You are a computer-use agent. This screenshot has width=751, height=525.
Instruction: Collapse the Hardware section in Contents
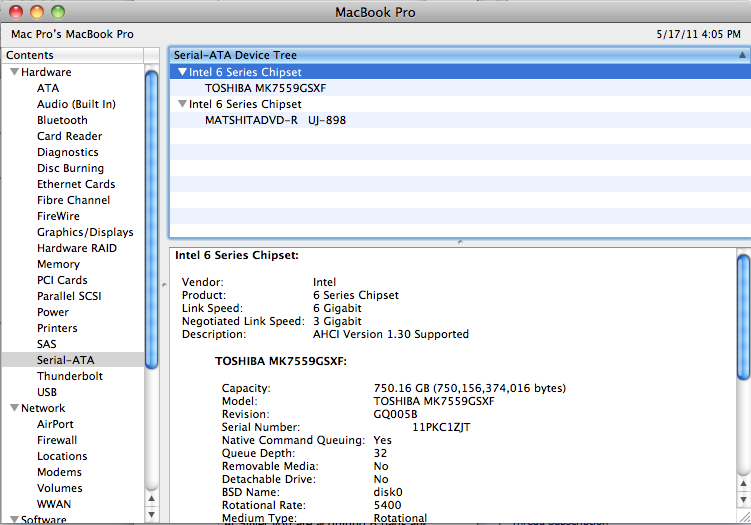pos(14,72)
